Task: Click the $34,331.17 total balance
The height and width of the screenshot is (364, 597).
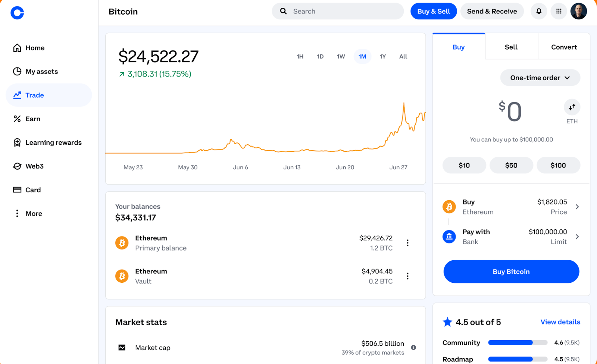Action: tap(135, 217)
